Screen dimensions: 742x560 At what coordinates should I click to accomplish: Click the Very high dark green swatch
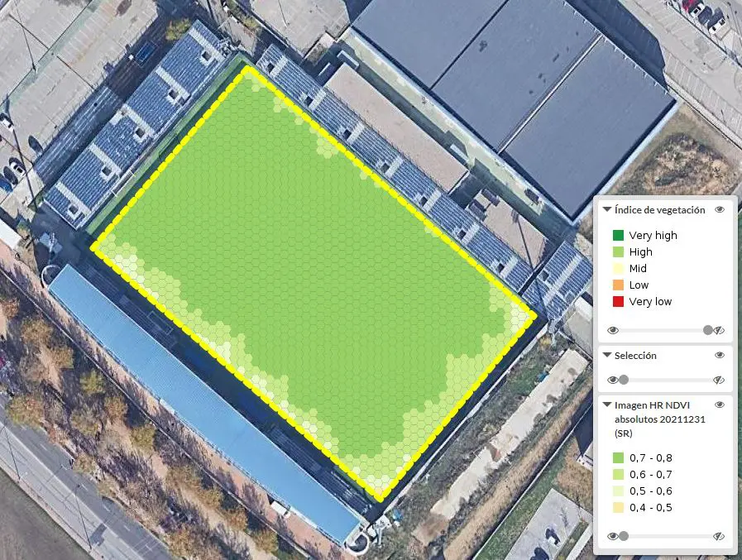tap(618, 235)
